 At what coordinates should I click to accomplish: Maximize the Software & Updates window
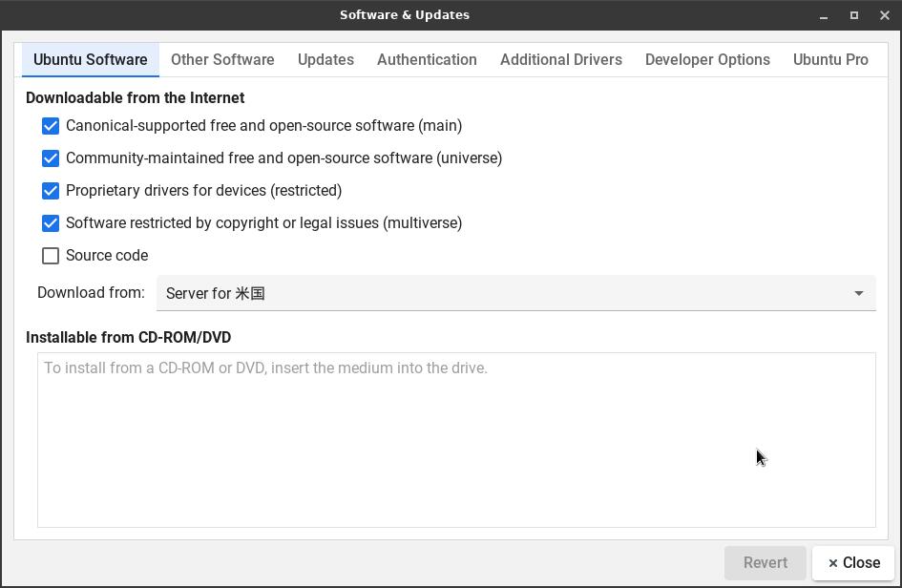854,15
